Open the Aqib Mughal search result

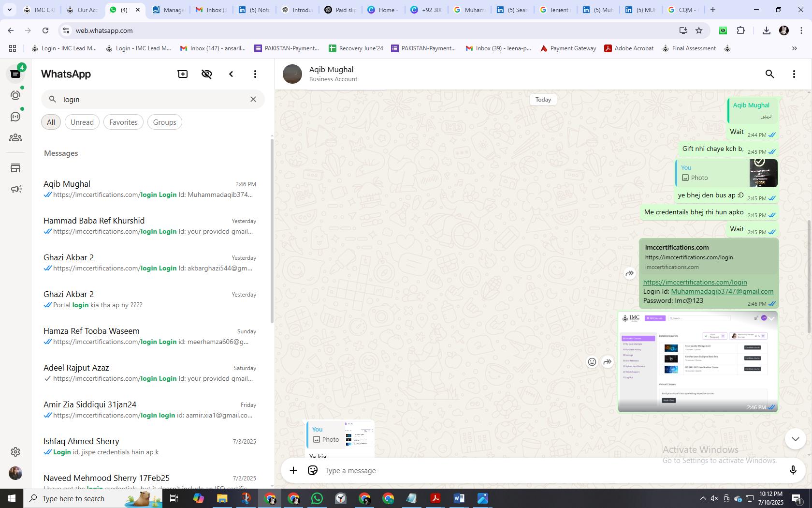click(150, 189)
